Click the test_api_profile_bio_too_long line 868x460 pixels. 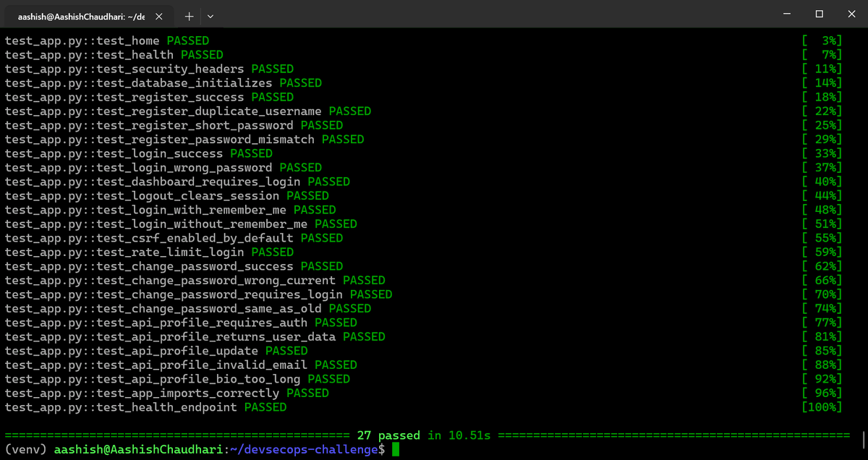pos(177,379)
